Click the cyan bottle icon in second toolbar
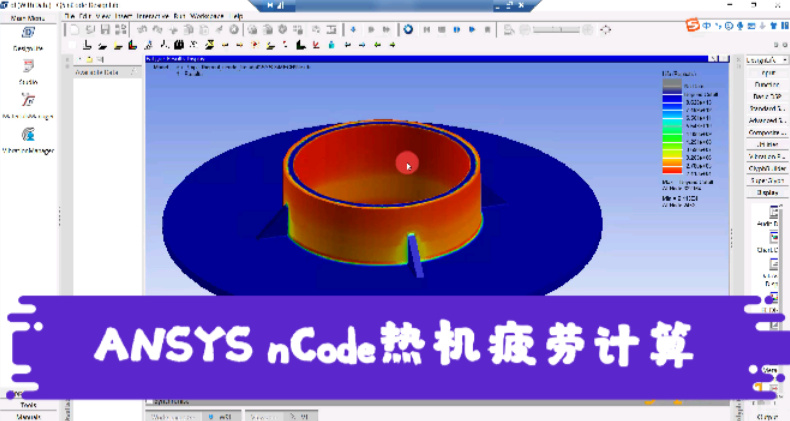790x421 pixels. tap(332, 45)
